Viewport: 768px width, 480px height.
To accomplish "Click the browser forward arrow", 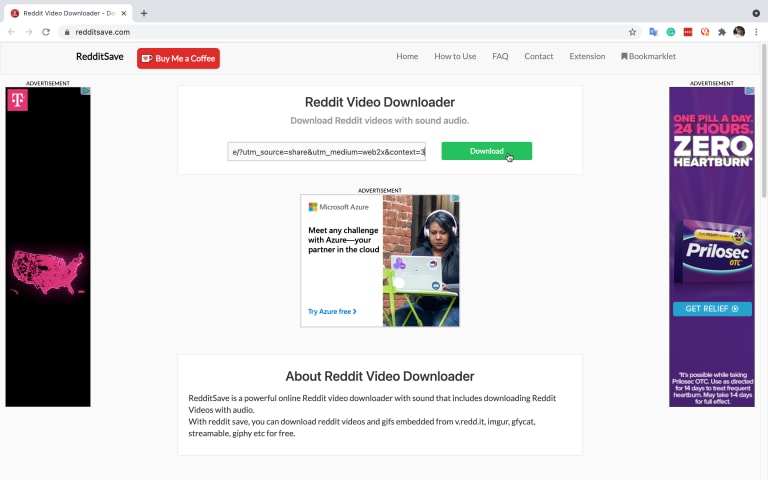I will (29, 32).
